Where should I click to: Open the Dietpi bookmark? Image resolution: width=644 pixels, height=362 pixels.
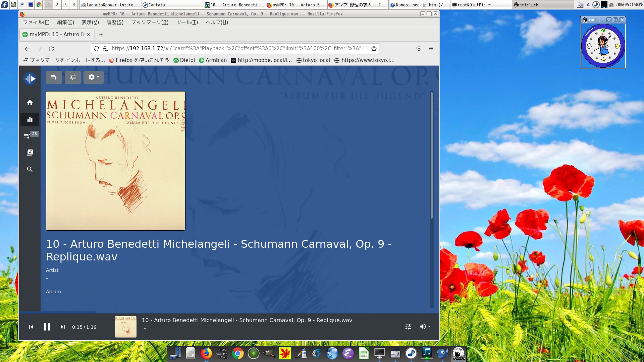[x=184, y=60]
